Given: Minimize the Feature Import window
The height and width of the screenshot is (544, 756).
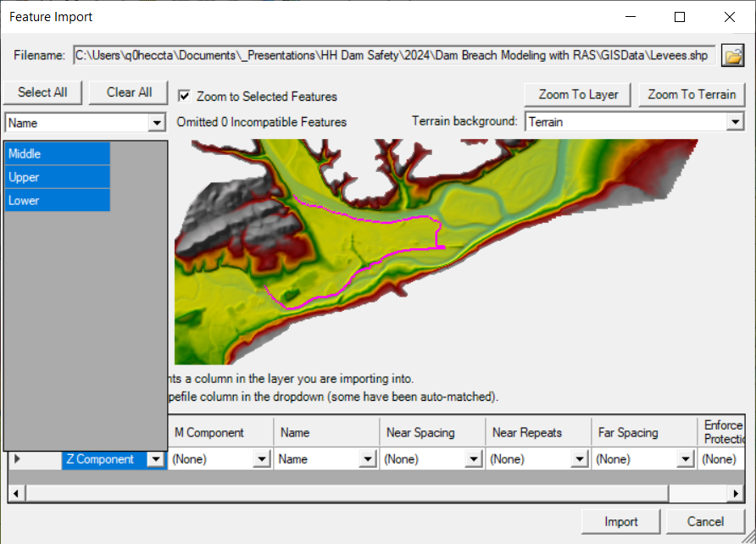Looking at the screenshot, I should tap(631, 17).
